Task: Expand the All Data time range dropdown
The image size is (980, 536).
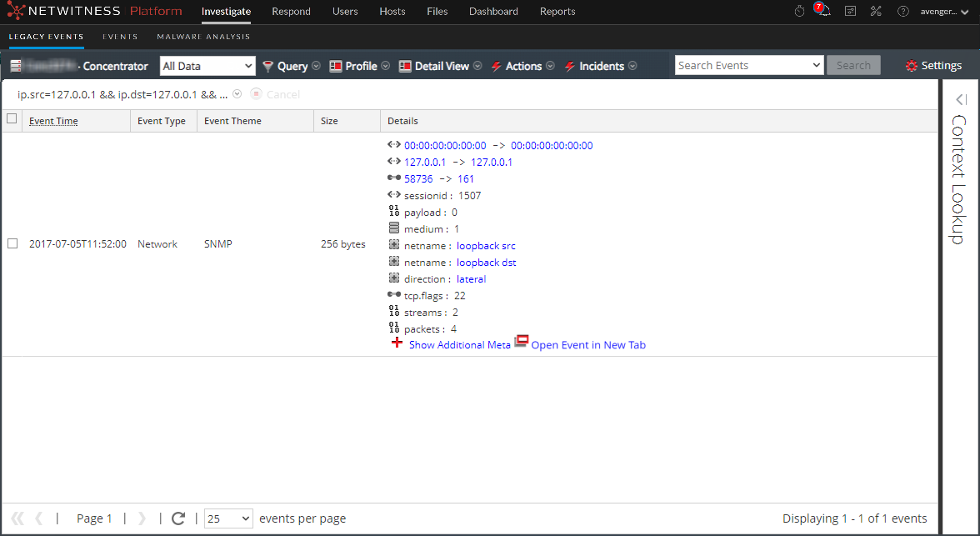Action: [x=207, y=66]
